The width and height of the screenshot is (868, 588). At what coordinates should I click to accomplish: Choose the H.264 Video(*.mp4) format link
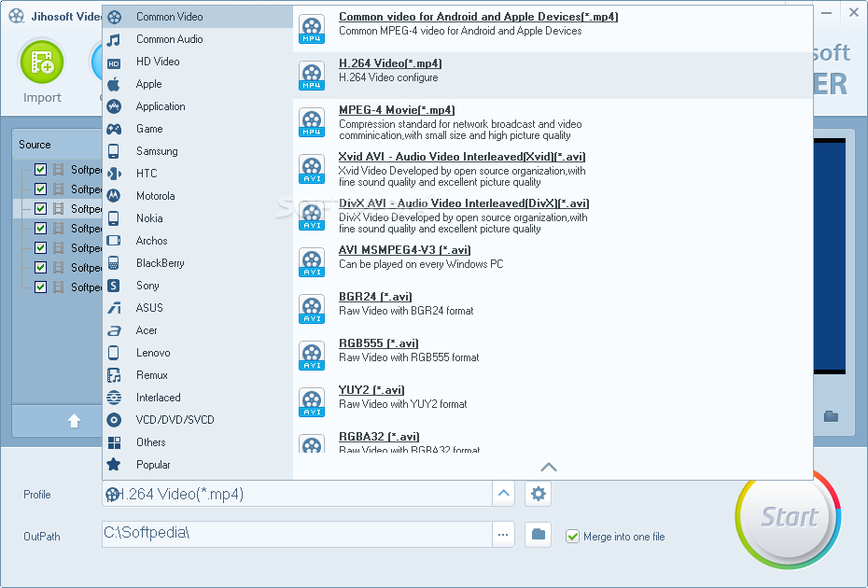coord(390,63)
